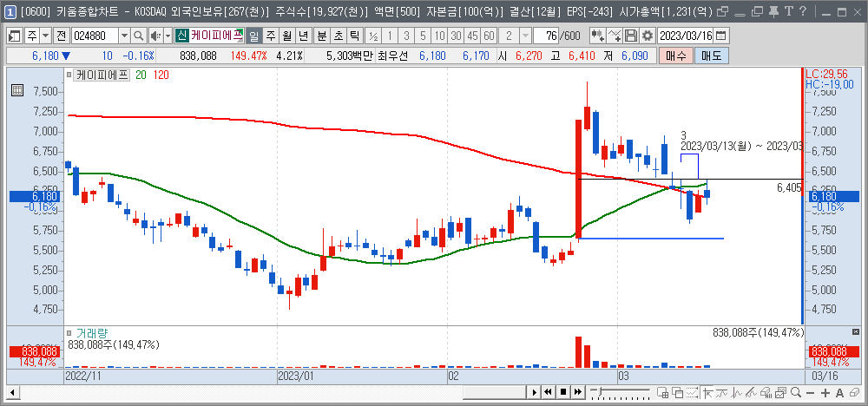Click the 케이피에프 stock name field
Screen dimensions: 868x406
coord(216,36)
